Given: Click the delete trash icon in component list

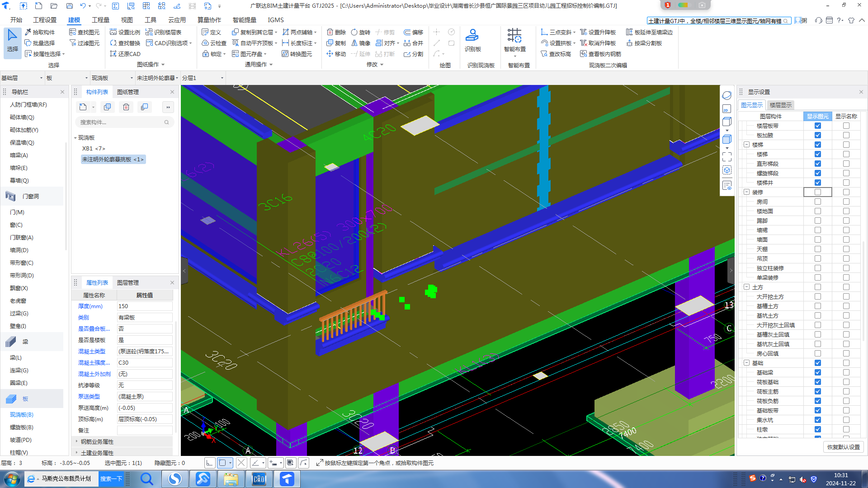Looking at the screenshot, I should point(126,107).
